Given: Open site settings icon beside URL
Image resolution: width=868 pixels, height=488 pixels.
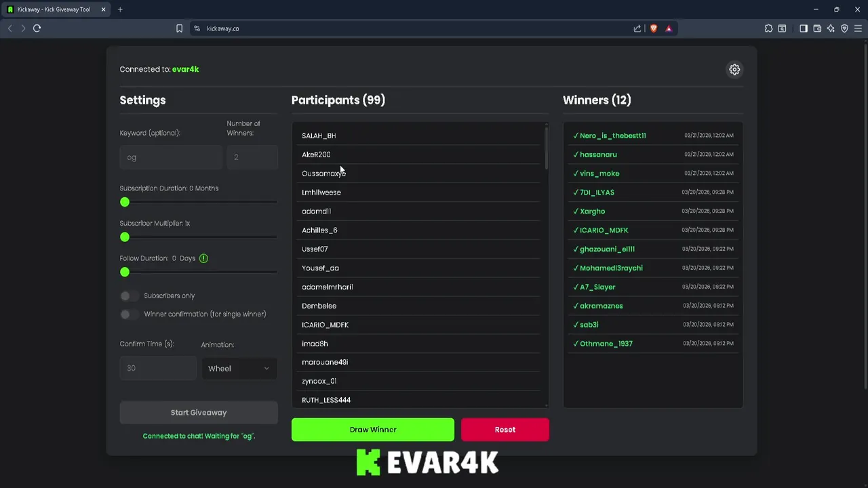Looking at the screenshot, I should (197, 28).
